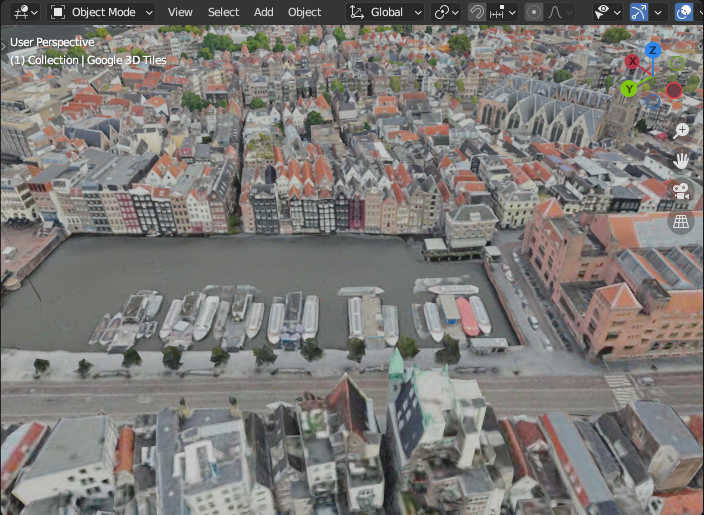704x515 pixels.
Task: Click the blue Z axis gizmo handle
Action: click(x=653, y=50)
